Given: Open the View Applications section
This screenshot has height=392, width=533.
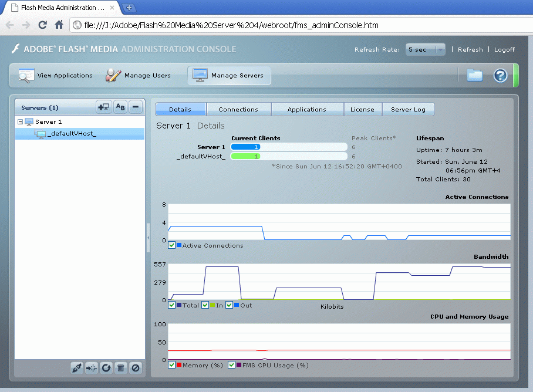Looking at the screenshot, I should 56,76.
